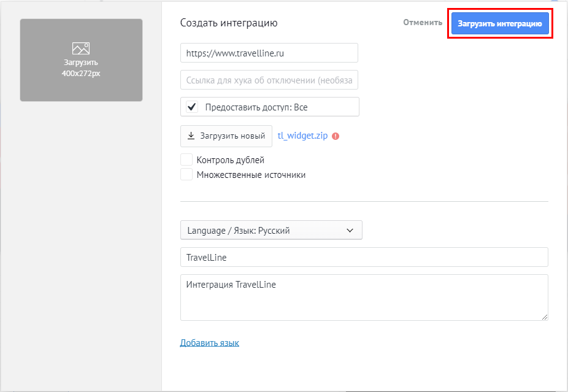The width and height of the screenshot is (568, 392).
Task: Click the download arrow icon on Загрузить новый
Action: coord(191,136)
